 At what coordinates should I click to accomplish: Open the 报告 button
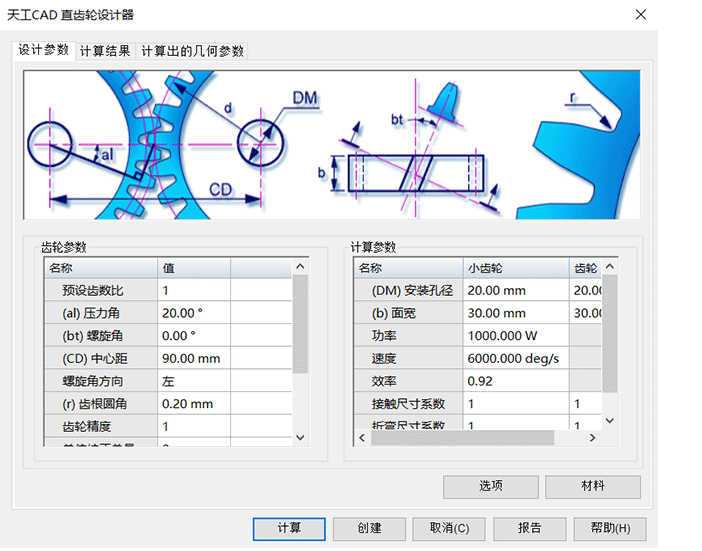point(530,529)
